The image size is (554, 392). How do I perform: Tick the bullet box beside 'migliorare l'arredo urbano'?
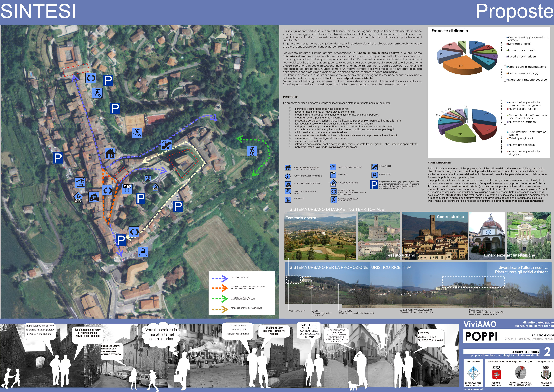[x=290, y=132]
